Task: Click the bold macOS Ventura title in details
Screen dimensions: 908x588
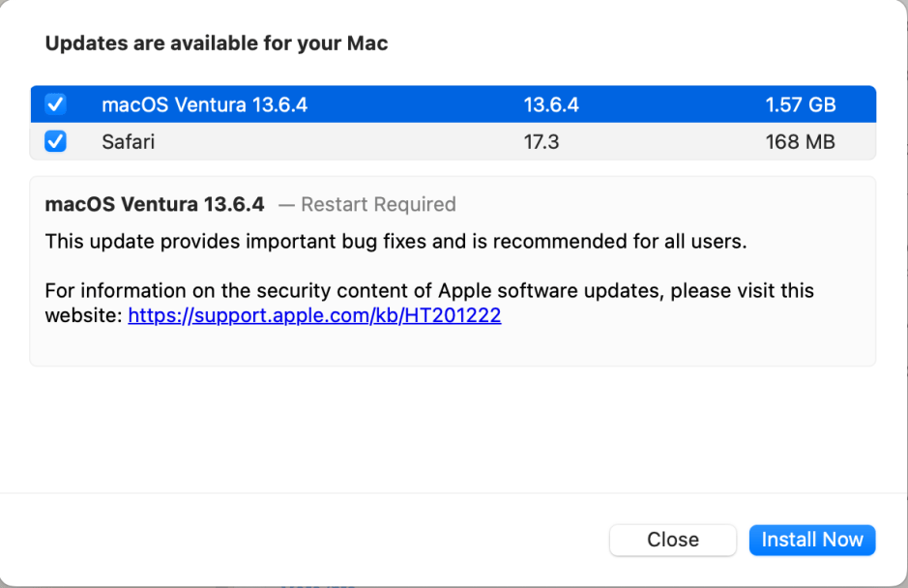Action: [x=155, y=205]
